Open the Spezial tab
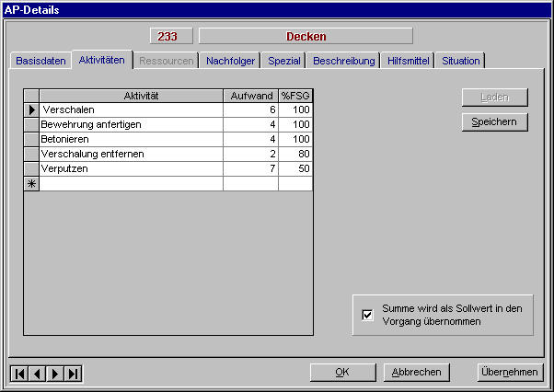The height and width of the screenshot is (392, 554). pos(284,61)
